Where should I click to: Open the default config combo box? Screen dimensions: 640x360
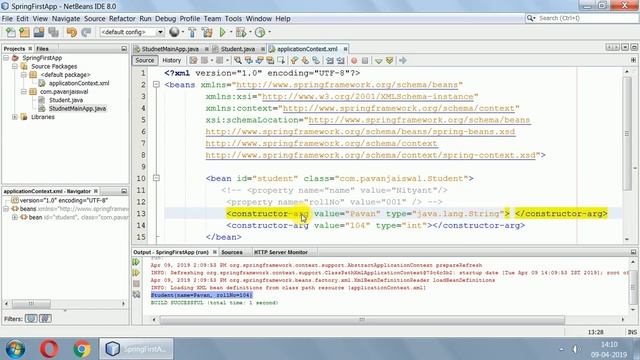point(132,32)
